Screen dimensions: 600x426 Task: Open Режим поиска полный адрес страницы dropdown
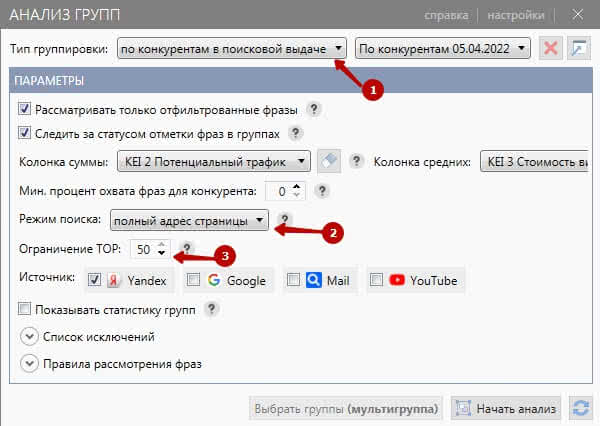pos(189,220)
